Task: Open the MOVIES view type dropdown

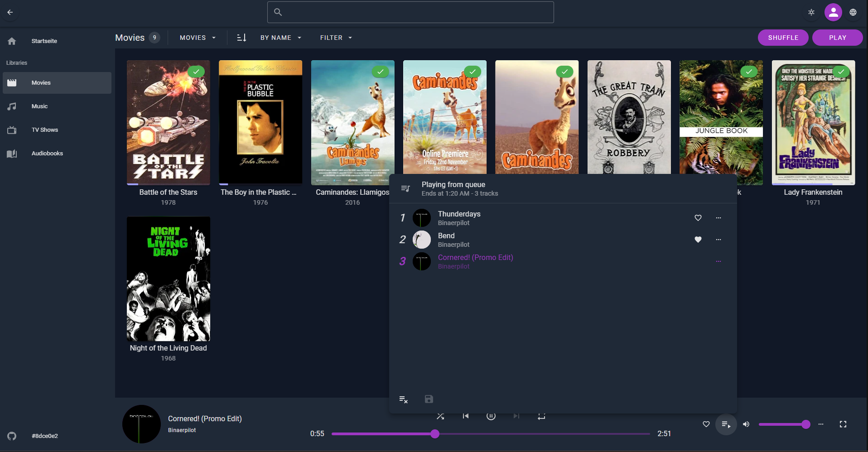Action: (198, 38)
